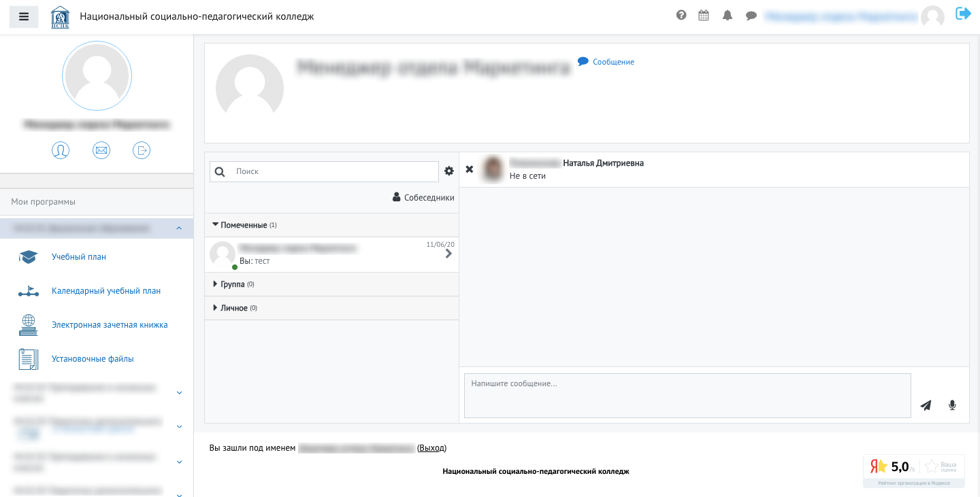Screen dimensions: 980x497
Task: Open the hamburger menu at top left
Action: [x=23, y=16]
